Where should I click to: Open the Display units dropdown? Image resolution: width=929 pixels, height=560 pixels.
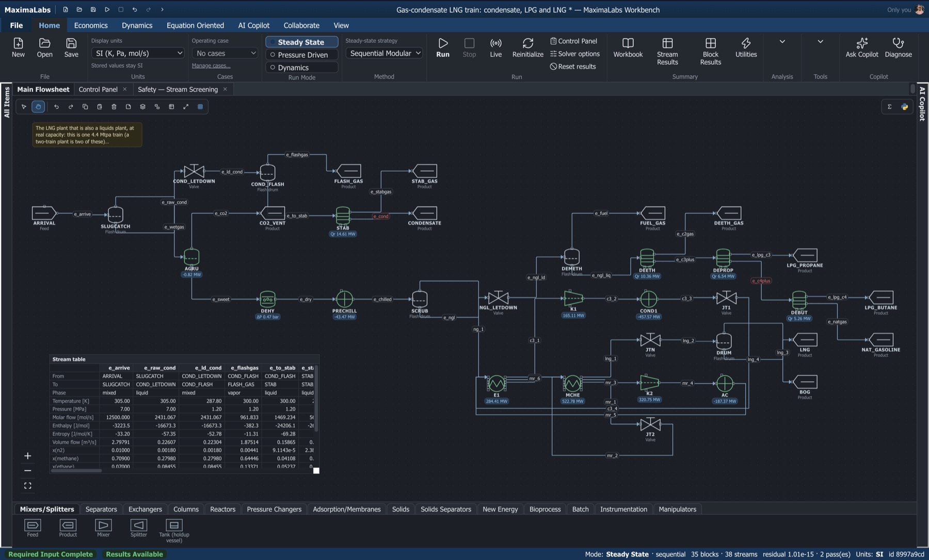pos(138,53)
